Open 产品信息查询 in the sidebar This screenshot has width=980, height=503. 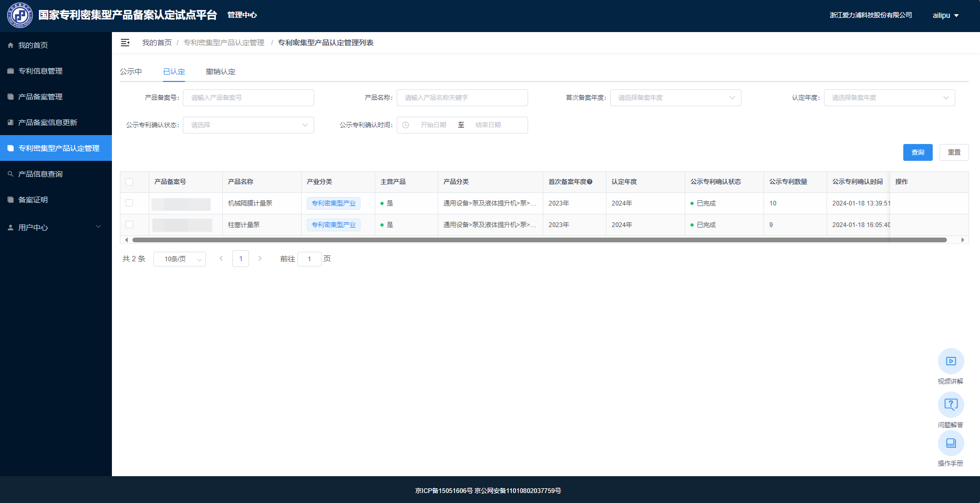click(56, 174)
